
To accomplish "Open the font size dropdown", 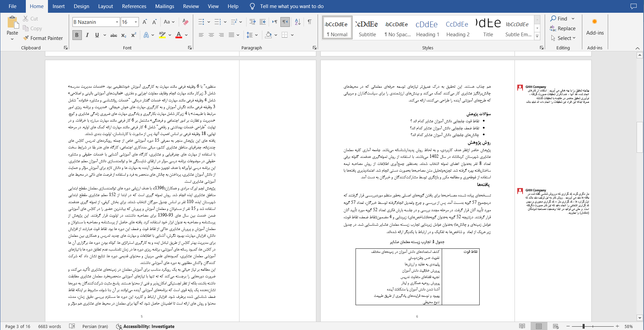I will [x=136, y=22].
